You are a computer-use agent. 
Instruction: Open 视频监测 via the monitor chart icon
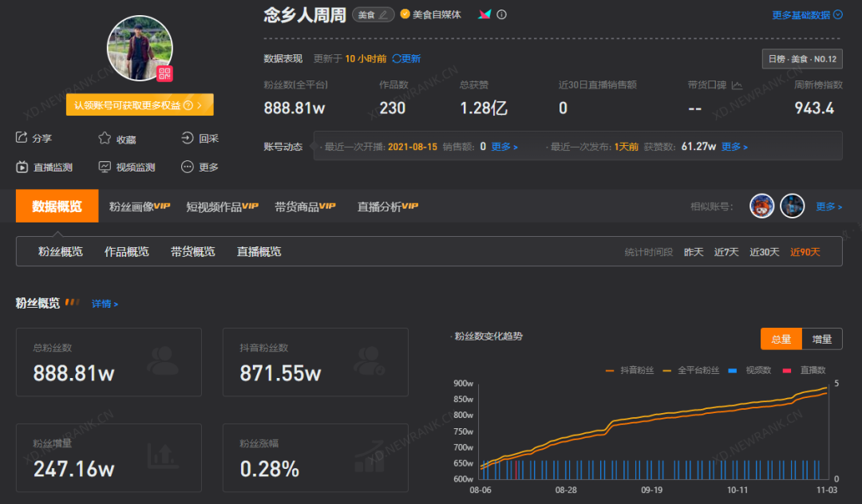(x=105, y=167)
